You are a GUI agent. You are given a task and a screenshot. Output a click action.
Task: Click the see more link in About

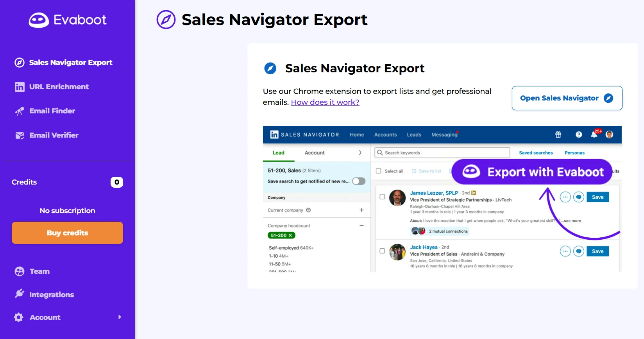(x=572, y=221)
